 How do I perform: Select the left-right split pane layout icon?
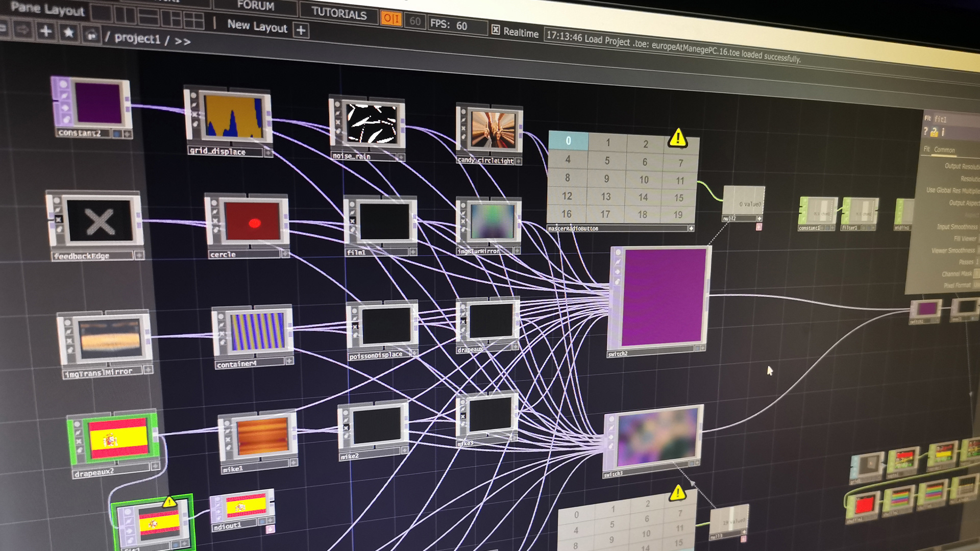coord(125,15)
